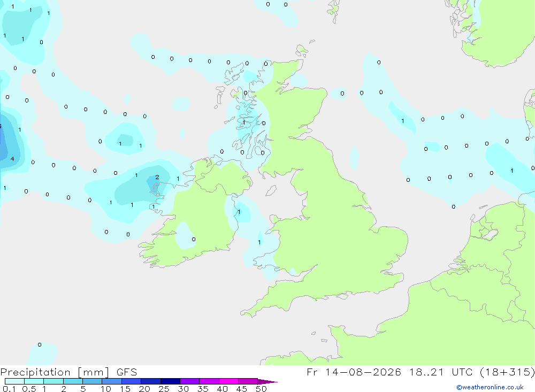This screenshot has height=392, width=535.
Task: Select the 5–10 mm legend color swatch
Action: [92, 381]
